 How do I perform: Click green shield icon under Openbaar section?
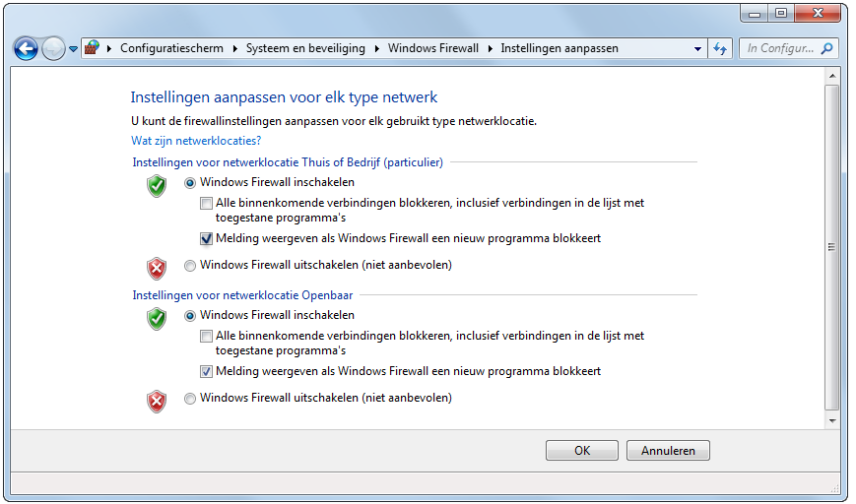click(x=157, y=318)
